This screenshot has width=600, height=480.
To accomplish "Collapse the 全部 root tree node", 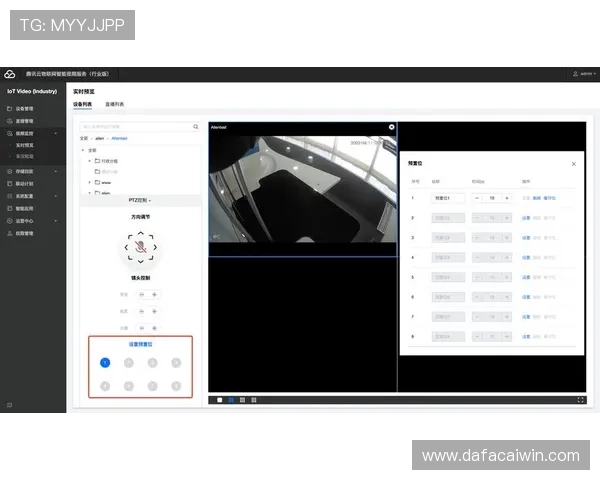I will pos(83,150).
